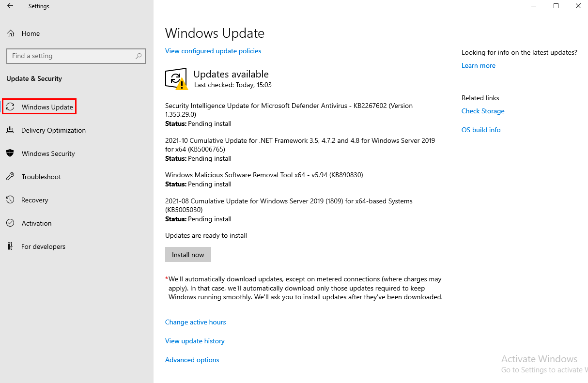Screen dimensions: 588x383
Task: Click the Windows Update sync icon in sidebar
Action: 10,107
